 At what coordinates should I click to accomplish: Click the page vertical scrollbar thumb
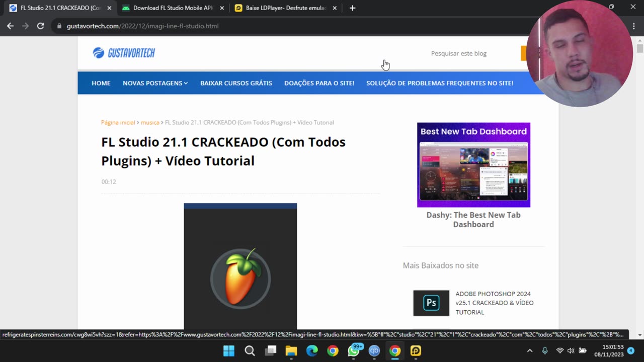(x=639, y=49)
